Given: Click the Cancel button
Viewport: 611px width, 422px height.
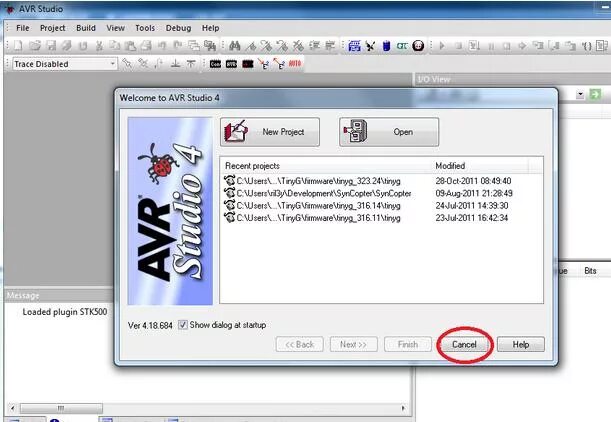Looking at the screenshot, I should tap(464, 344).
